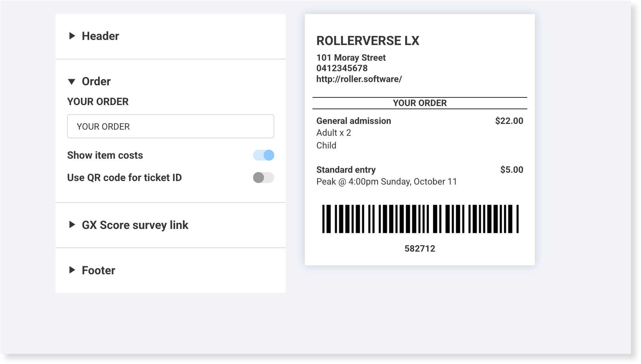Enable Use QR code for ticket ID
Screen dimensions: 641x364
pos(264,178)
